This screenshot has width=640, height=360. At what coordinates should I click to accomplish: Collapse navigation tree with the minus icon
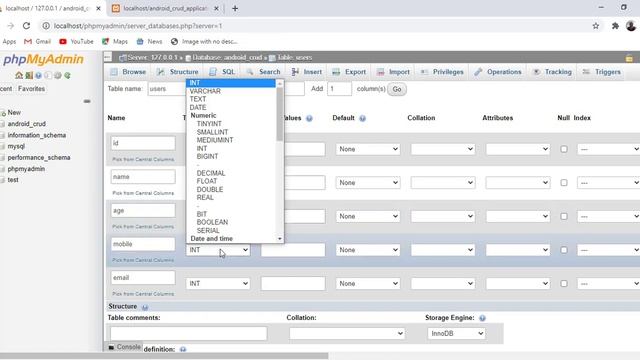[87, 101]
